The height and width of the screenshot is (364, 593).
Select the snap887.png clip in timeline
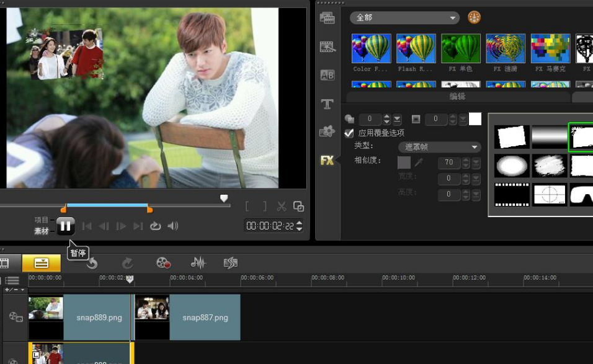(x=205, y=317)
